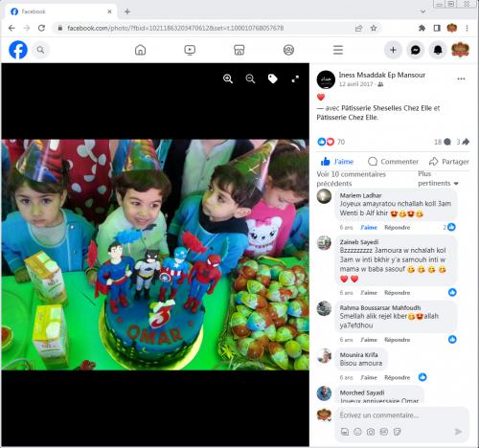Open the Pâtisserie Chez Elle page link
Image resolution: width=479 pixels, height=448 pixels.
point(347,118)
